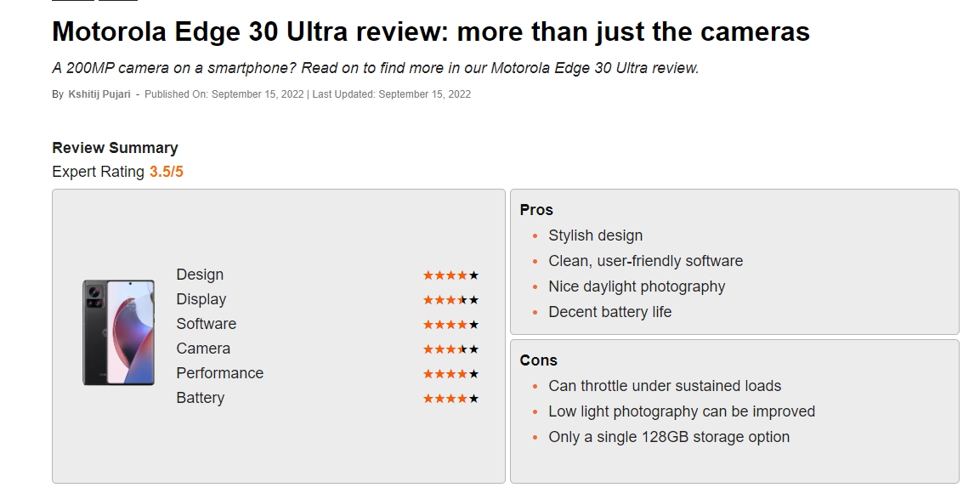Screen dimensions: 980x499
Task: Click the Camera star rating icons
Action: coord(450,349)
